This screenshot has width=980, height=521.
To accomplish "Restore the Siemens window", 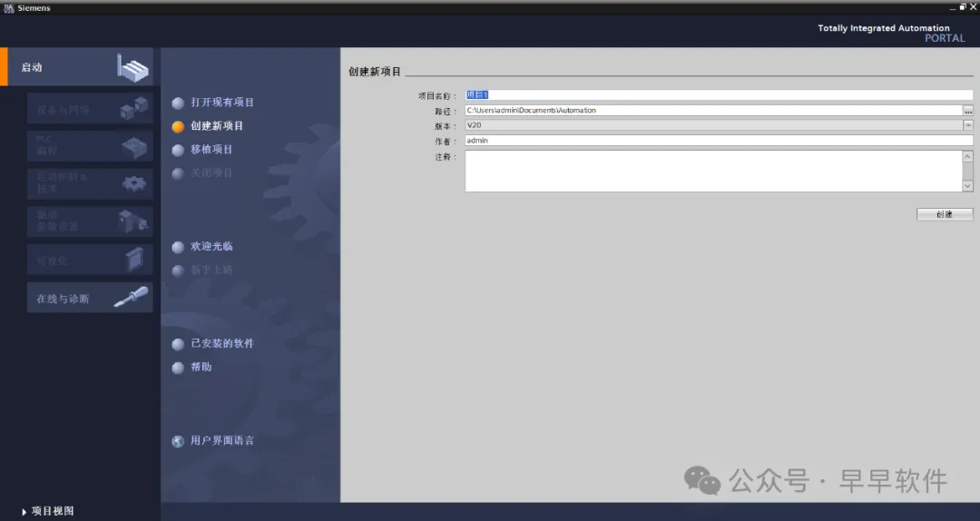I will click(x=963, y=7).
